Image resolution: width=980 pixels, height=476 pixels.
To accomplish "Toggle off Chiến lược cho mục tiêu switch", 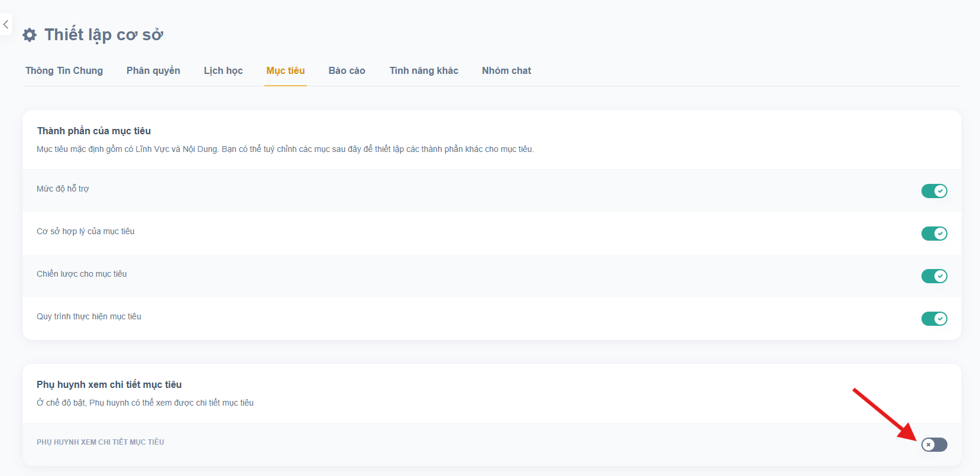I will [934, 276].
